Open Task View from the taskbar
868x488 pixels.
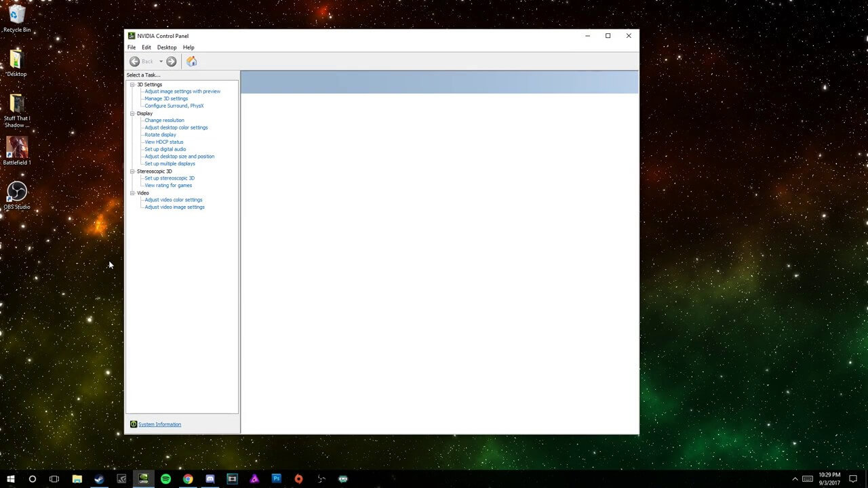point(54,479)
